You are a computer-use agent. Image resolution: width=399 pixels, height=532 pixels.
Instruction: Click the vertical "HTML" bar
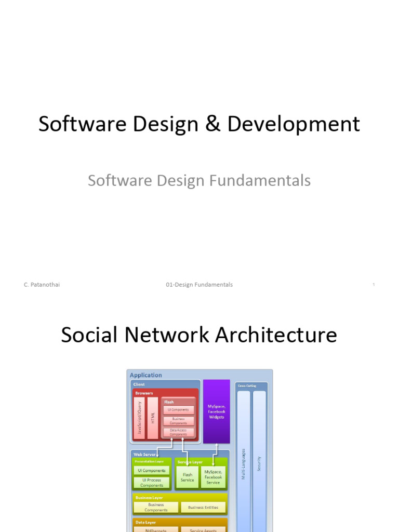[x=153, y=418]
